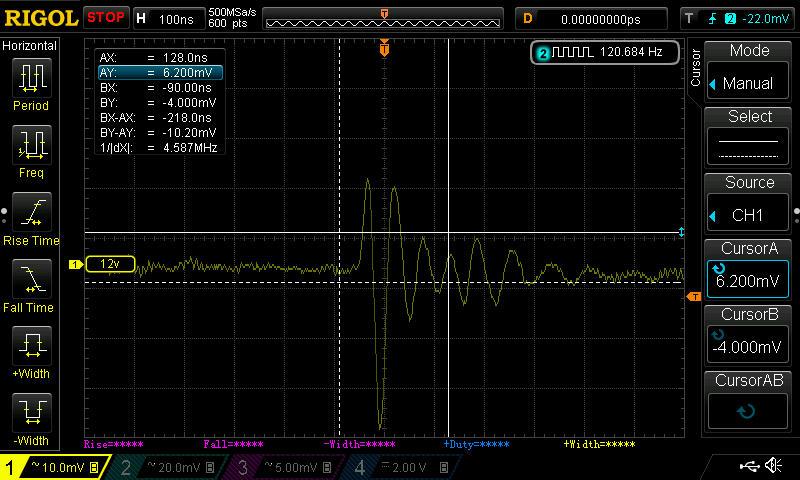The height and width of the screenshot is (480, 800).
Task: Select the Rise Time measurement icon
Action: 31,212
